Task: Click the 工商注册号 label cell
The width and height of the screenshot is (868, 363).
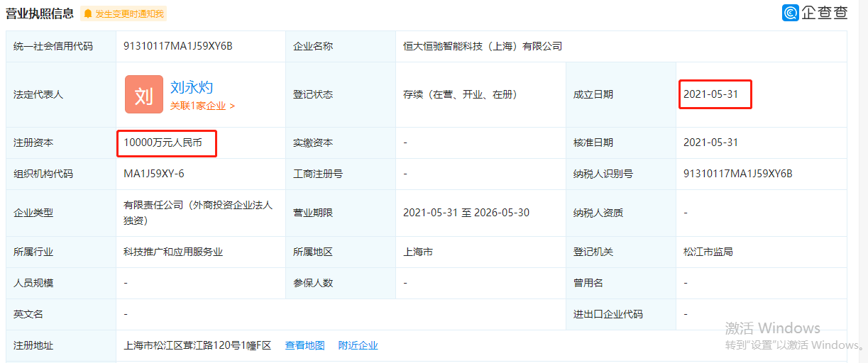Action: point(341,174)
